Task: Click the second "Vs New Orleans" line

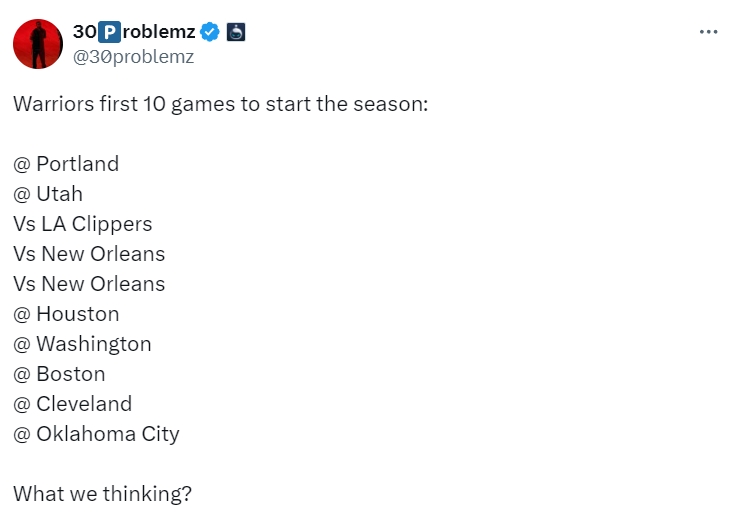Action: [x=89, y=284]
